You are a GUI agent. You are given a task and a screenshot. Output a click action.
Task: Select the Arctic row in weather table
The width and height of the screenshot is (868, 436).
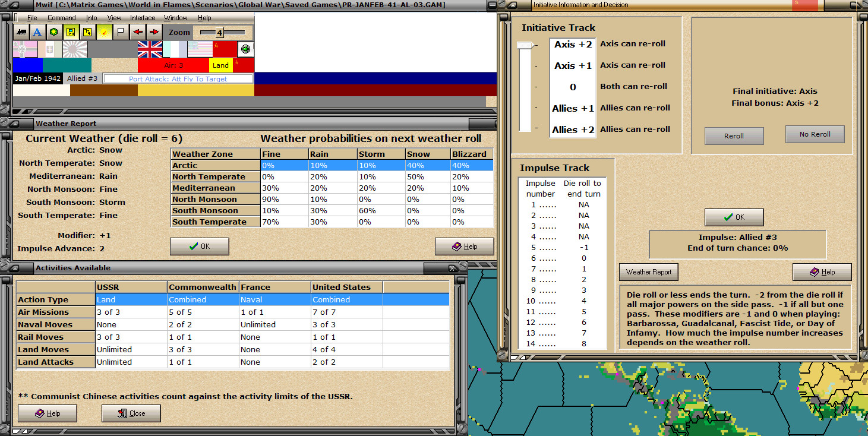click(x=332, y=165)
